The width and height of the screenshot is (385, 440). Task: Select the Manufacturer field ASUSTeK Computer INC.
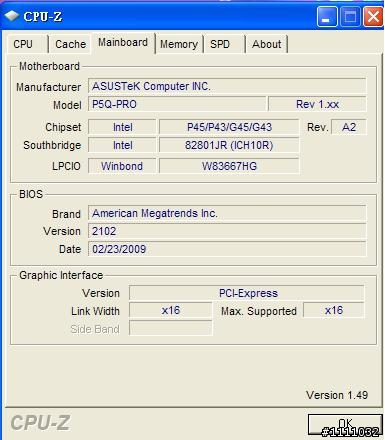click(227, 86)
